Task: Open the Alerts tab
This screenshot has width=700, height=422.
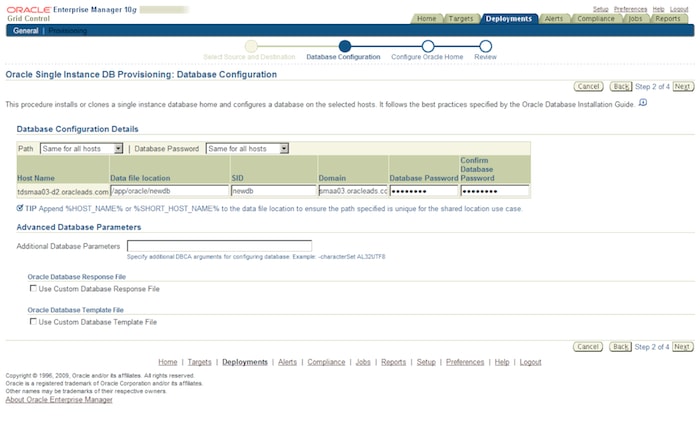Action: tap(554, 19)
